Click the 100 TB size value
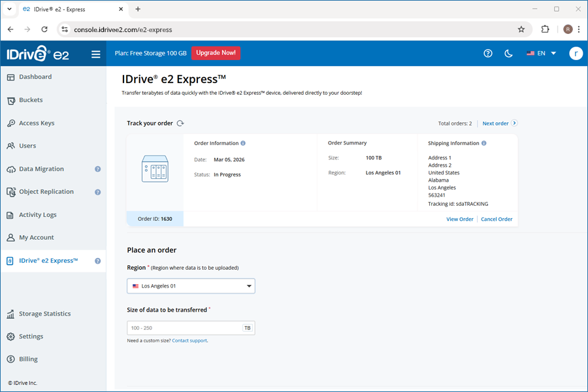Screen dimensions: 588x392 (x=374, y=158)
